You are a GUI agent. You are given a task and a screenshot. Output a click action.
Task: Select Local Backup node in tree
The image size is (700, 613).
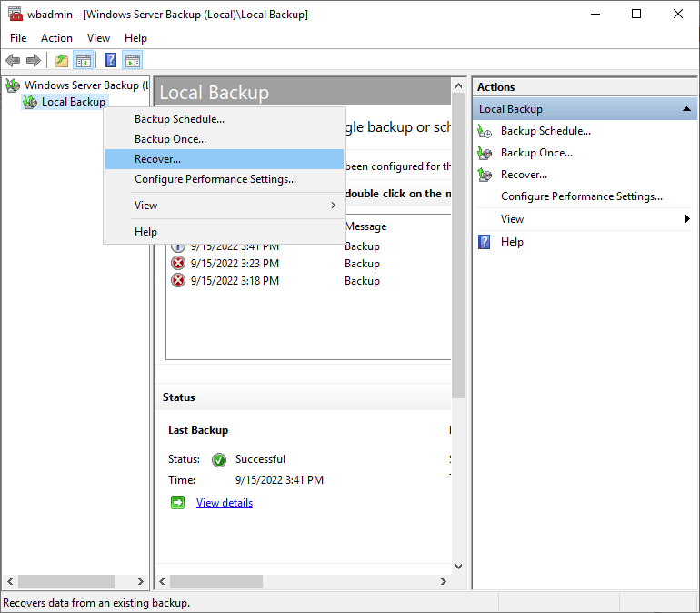pyautogui.click(x=74, y=102)
